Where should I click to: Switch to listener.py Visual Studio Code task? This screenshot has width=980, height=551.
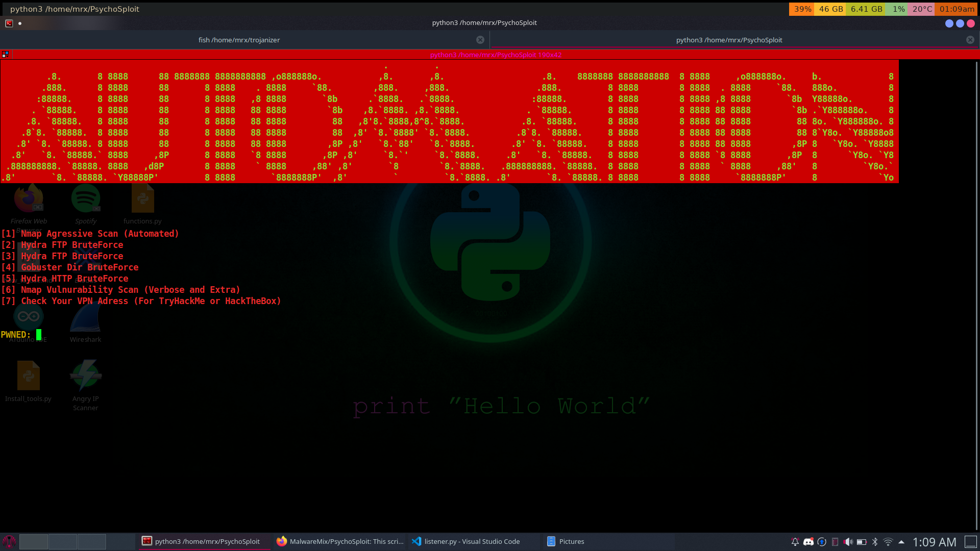[472, 541]
